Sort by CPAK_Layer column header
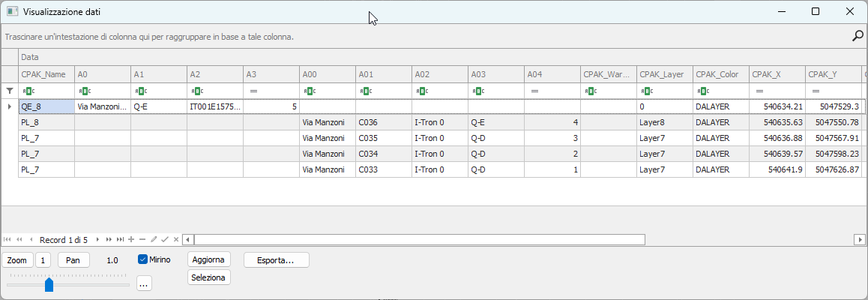The width and height of the screenshot is (868, 300). click(x=665, y=74)
